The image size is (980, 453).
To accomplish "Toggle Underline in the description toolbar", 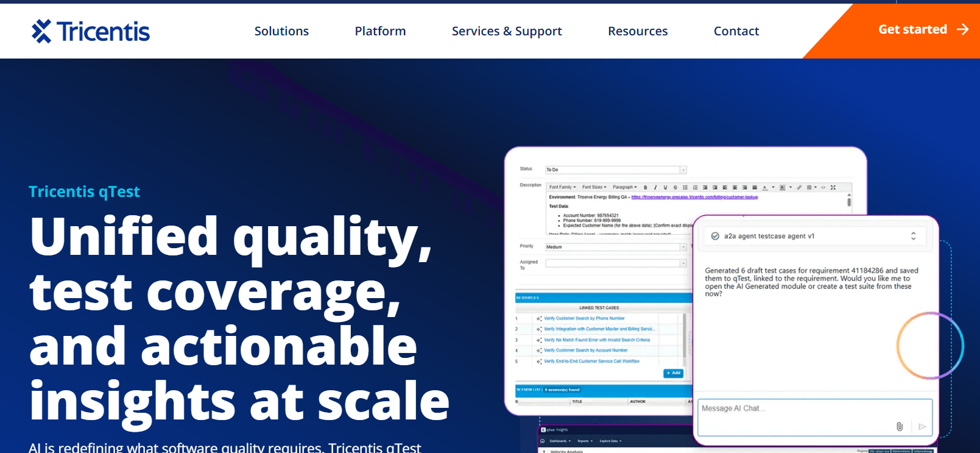I will [x=665, y=187].
